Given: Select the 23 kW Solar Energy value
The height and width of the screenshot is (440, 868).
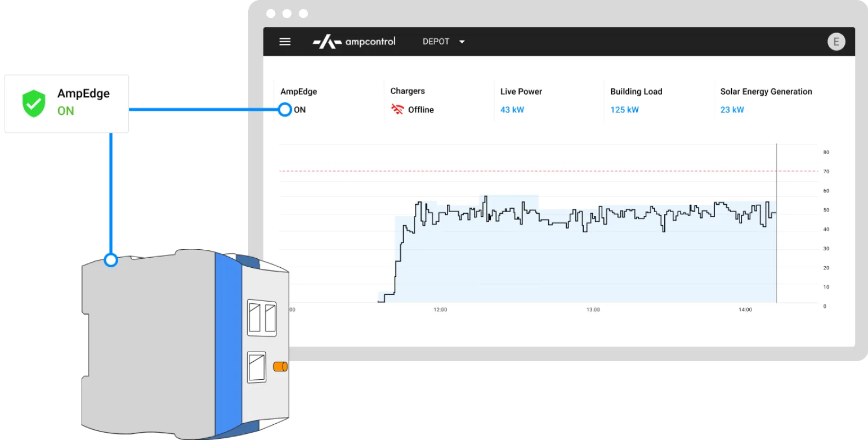Looking at the screenshot, I should point(732,110).
